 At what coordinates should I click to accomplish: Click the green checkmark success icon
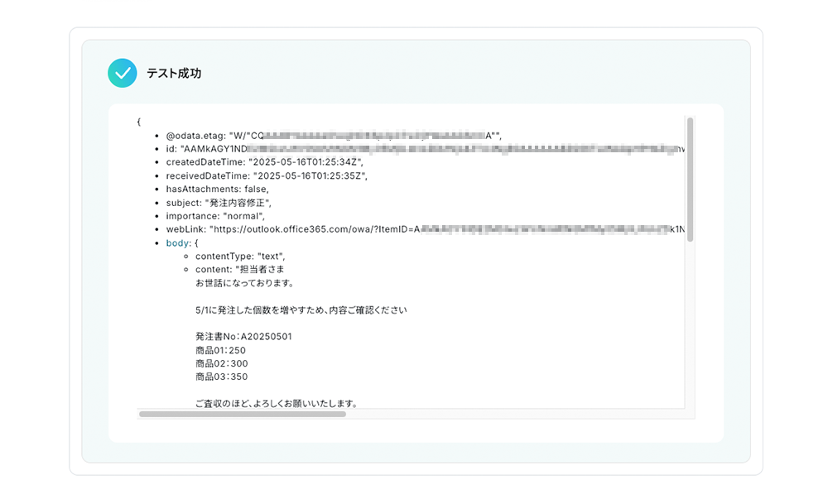(x=122, y=73)
